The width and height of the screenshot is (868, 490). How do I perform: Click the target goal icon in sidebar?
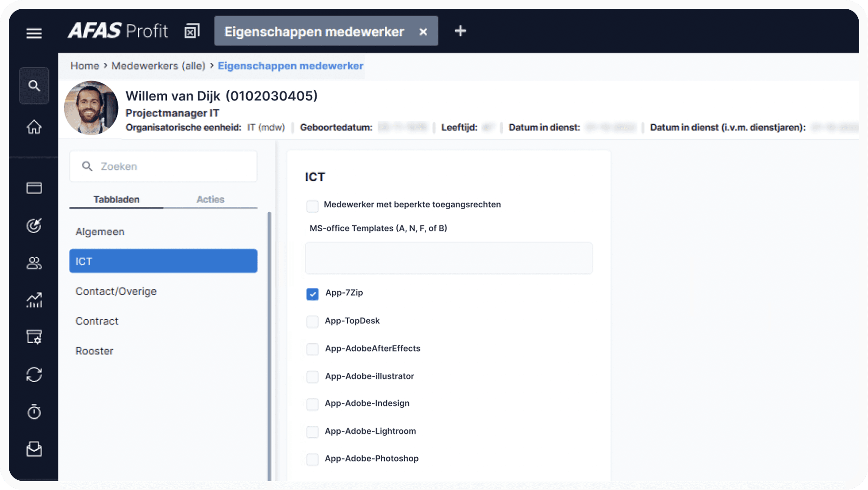point(34,226)
